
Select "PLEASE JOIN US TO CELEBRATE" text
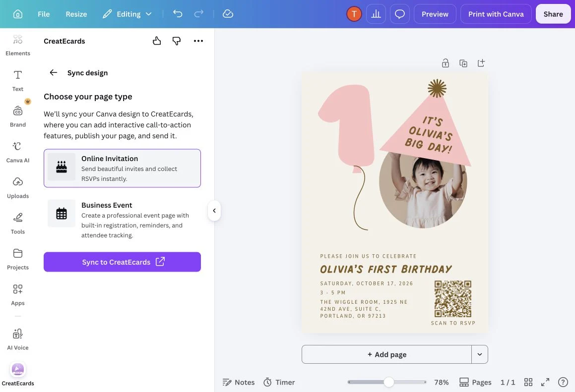click(368, 256)
